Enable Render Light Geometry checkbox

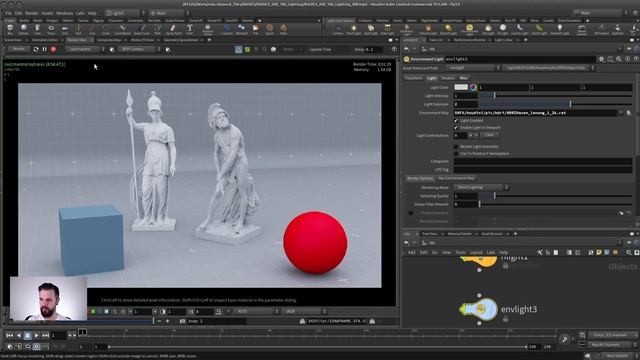click(x=456, y=147)
